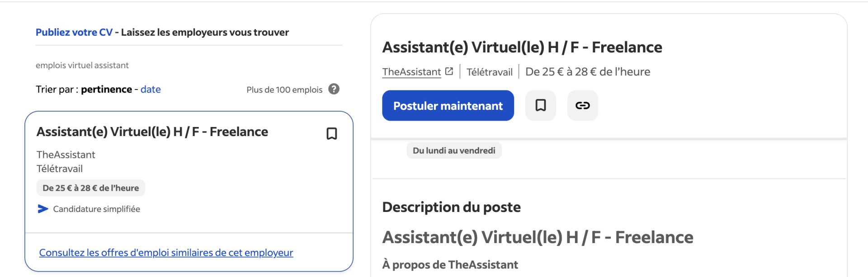
Task: Toggle saved state of the detail panel bookmark
Action: pos(540,105)
